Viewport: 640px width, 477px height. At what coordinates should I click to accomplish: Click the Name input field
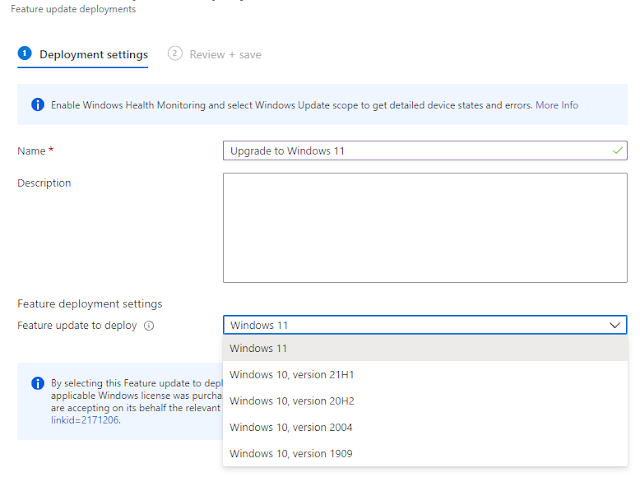(x=425, y=151)
